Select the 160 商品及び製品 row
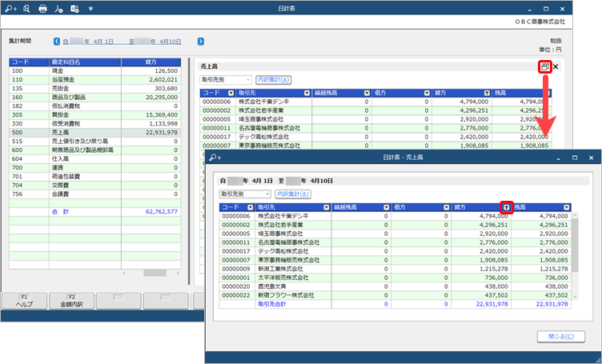 (94, 98)
